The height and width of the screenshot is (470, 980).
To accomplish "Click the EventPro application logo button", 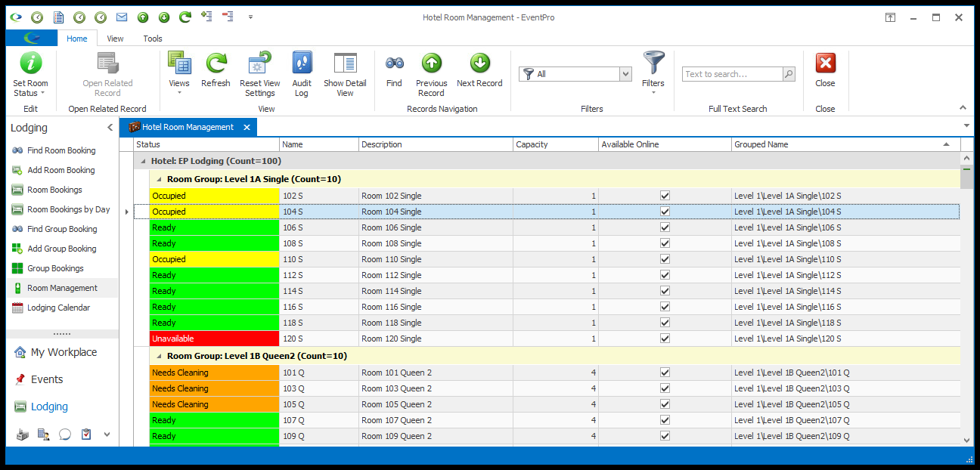I will coord(32,39).
